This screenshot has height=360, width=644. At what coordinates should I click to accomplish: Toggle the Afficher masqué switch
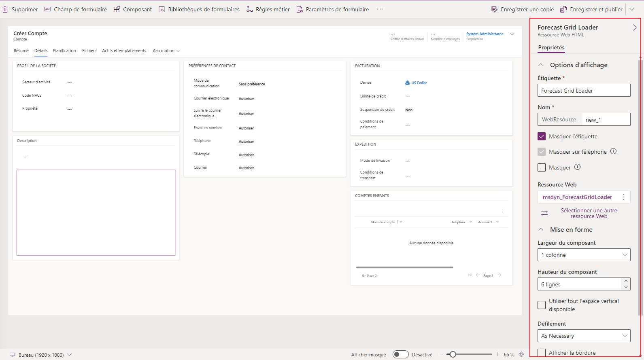pos(400,354)
